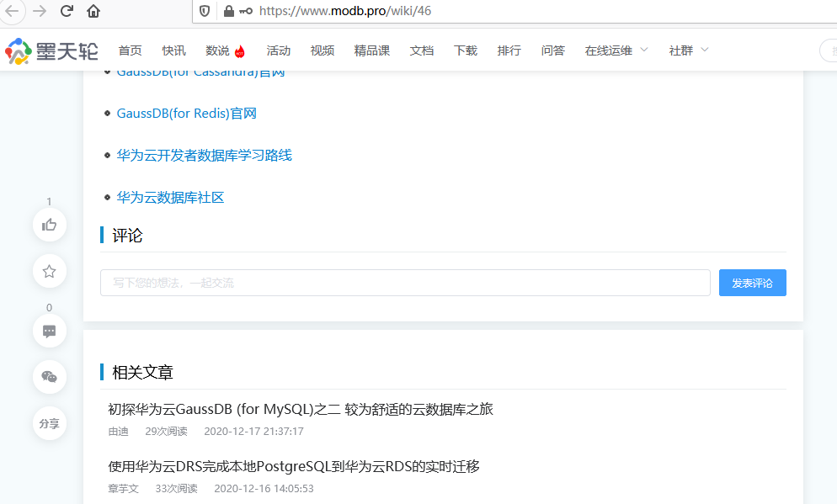Click the 评论 section heading
837x504 pixels.
[x=128, y=236]
